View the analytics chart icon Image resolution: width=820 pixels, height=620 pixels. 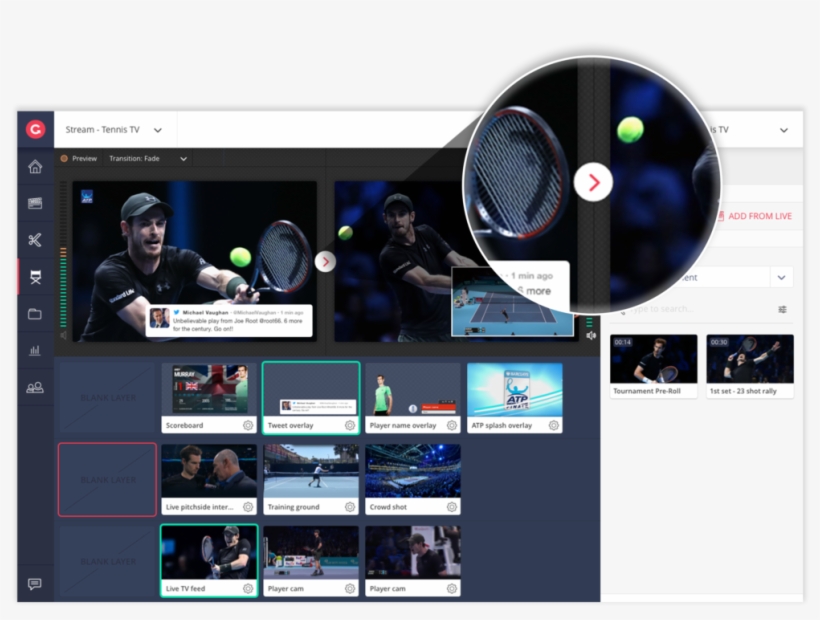(35, 351)
